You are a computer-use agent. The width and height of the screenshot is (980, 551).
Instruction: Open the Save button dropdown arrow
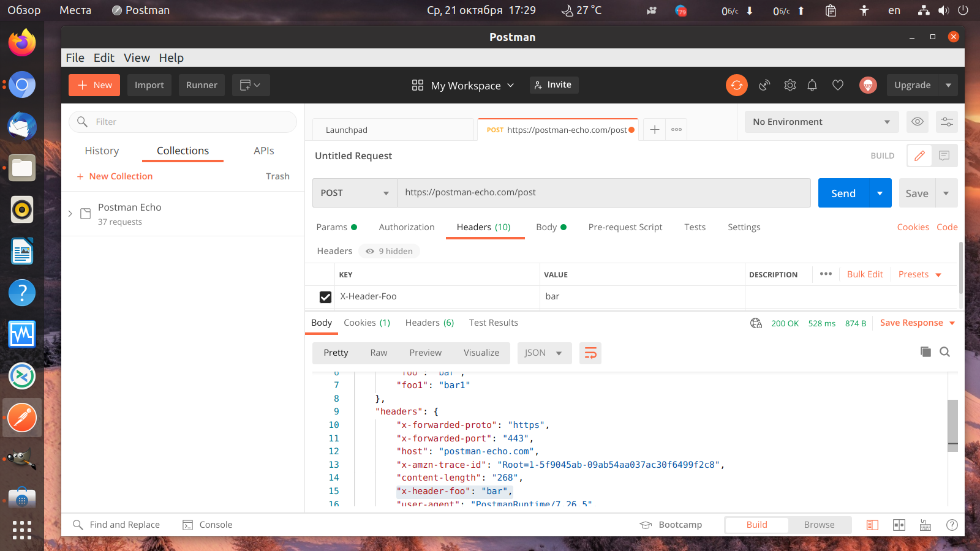(946, 193)
